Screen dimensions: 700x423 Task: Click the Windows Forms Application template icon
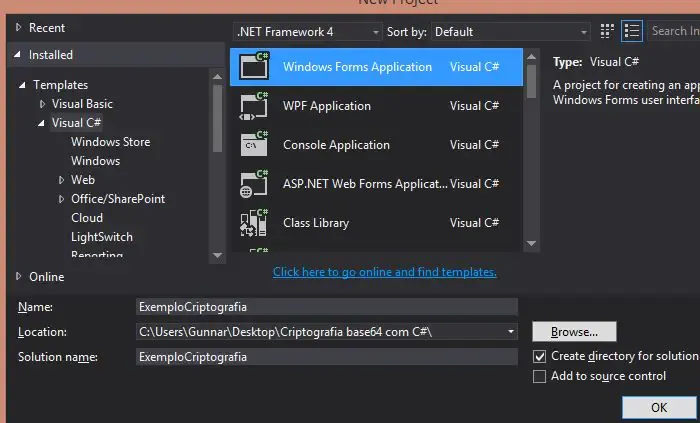[254, 66]
